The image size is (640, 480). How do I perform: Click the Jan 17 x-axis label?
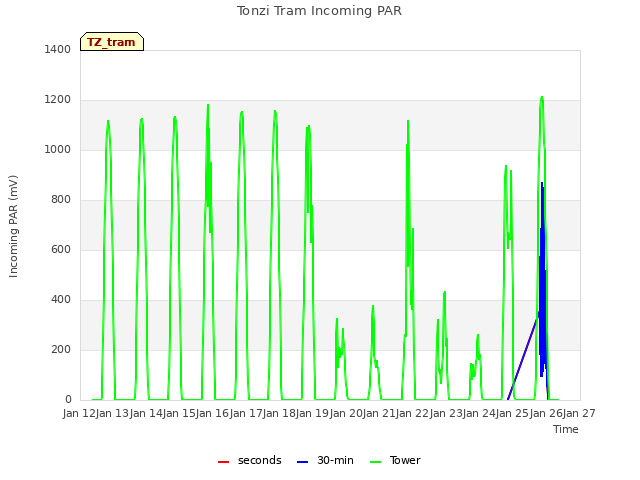[x=246, y=413]
